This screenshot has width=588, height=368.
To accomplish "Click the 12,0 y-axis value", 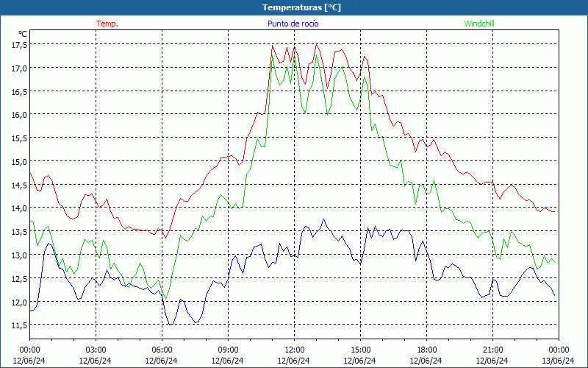I will pyautogui.click(x=19, y=302).
